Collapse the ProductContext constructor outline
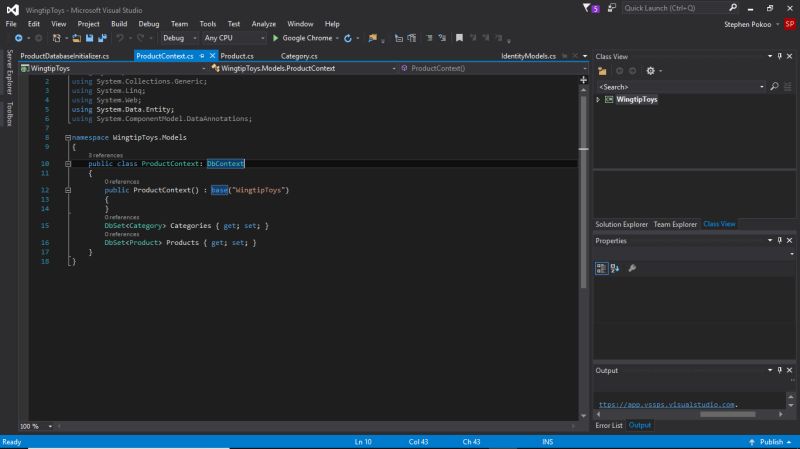The width and height of the screenshot is (800, 449). [x=68, y=190]
